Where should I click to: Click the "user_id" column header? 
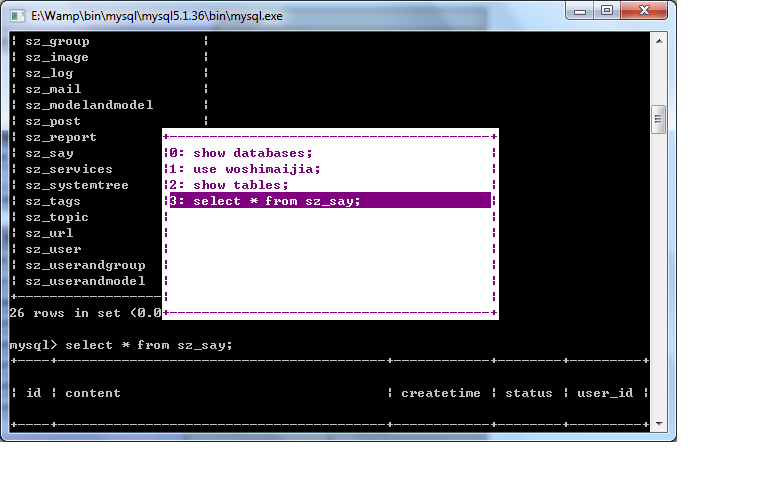605,393
